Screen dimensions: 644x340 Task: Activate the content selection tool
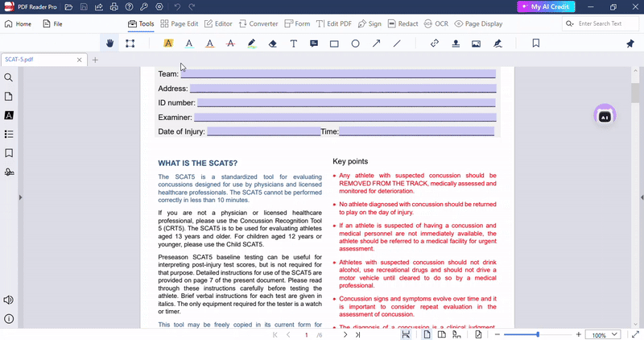click(130, 44)
